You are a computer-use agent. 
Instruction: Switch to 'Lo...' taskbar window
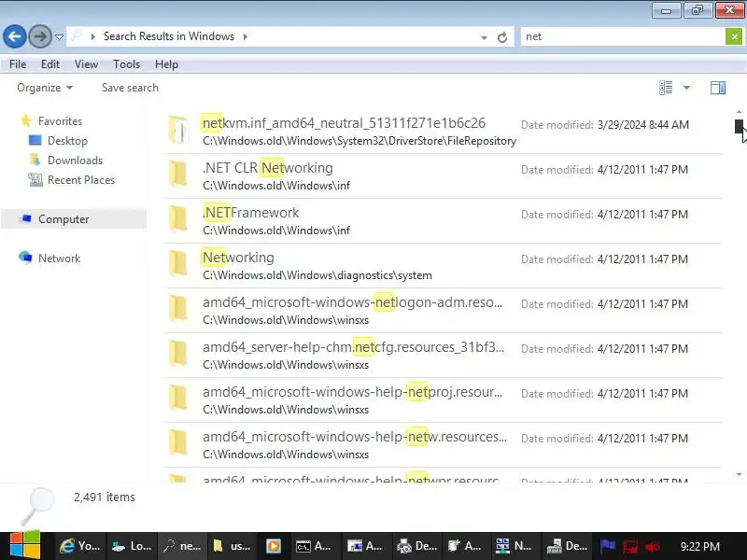pyautogui.click(x=132, y=546)
